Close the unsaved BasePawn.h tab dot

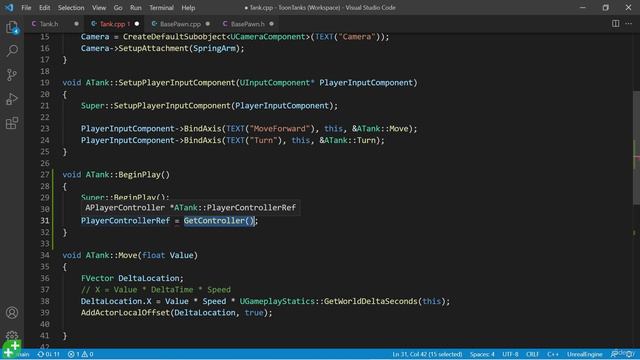(271, 24)
